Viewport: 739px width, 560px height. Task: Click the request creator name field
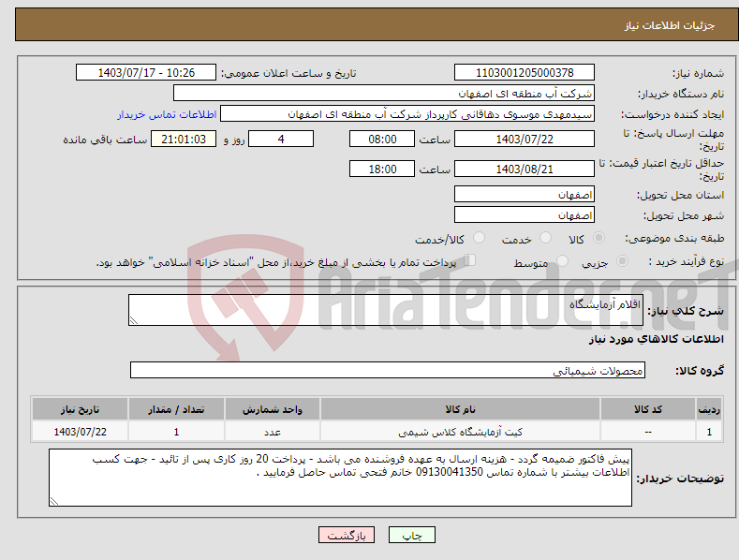click(407, 113)
